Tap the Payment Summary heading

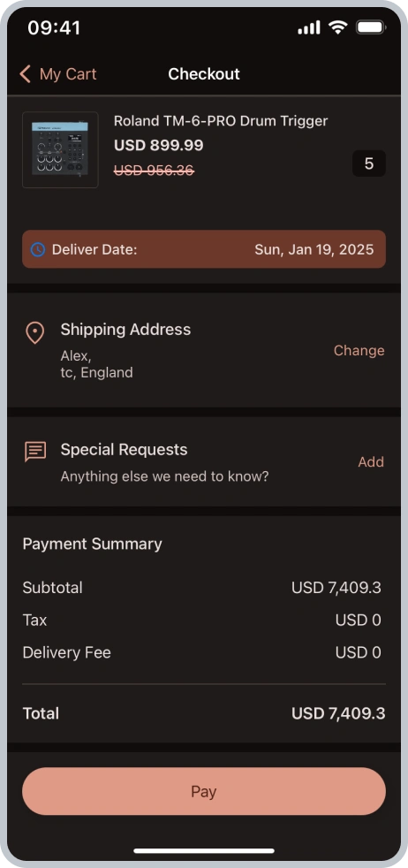pyautogui.click(x=93, y=544)
